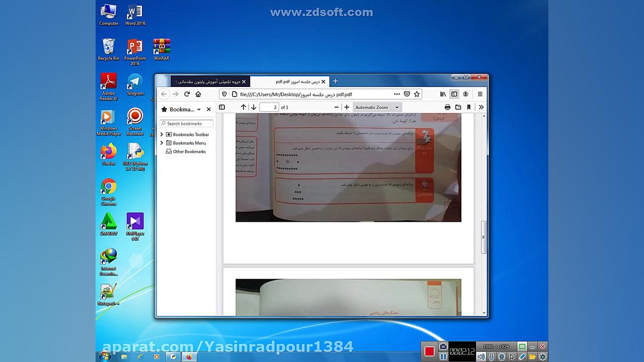Open the Firefox hamburger menu
This screenshot has height=362, width=644.
pyautogui.click(x=480, y=94)
